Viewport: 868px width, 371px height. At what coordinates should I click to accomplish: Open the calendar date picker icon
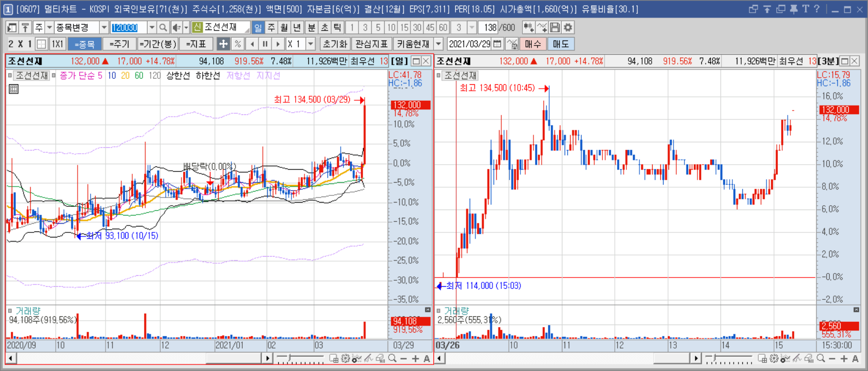497,44
